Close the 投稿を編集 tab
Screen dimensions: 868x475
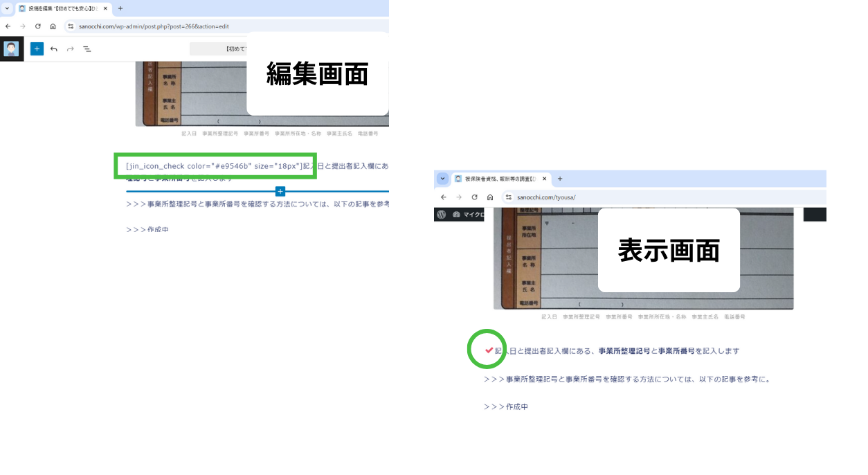coord(106,8)
